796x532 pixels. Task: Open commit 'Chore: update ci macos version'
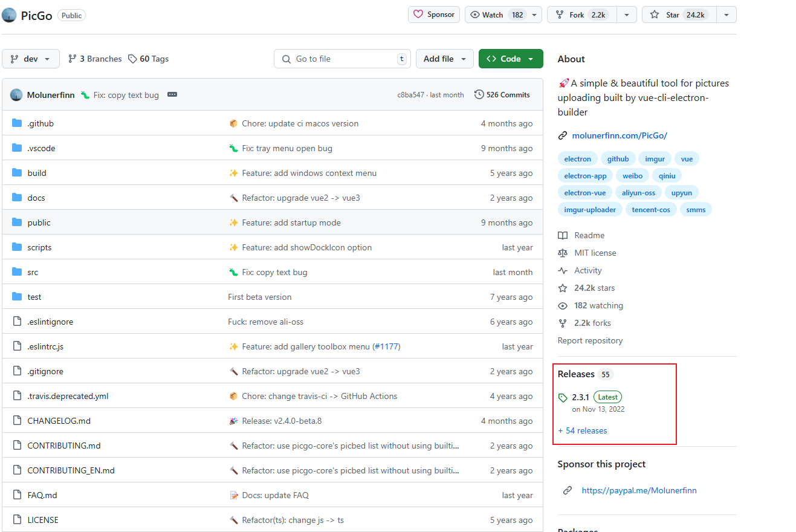pyautogui.click(x=300, y=123)
